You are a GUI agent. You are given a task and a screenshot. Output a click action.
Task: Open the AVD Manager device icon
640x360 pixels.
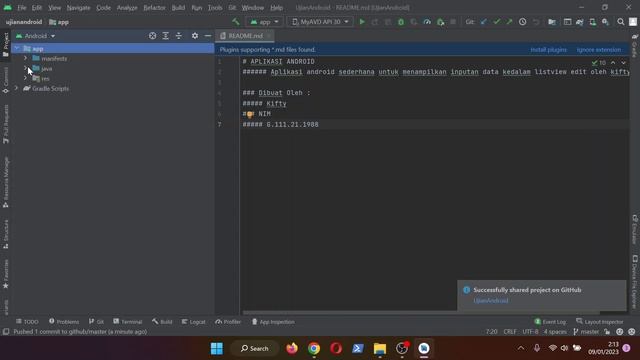[593, 22]
